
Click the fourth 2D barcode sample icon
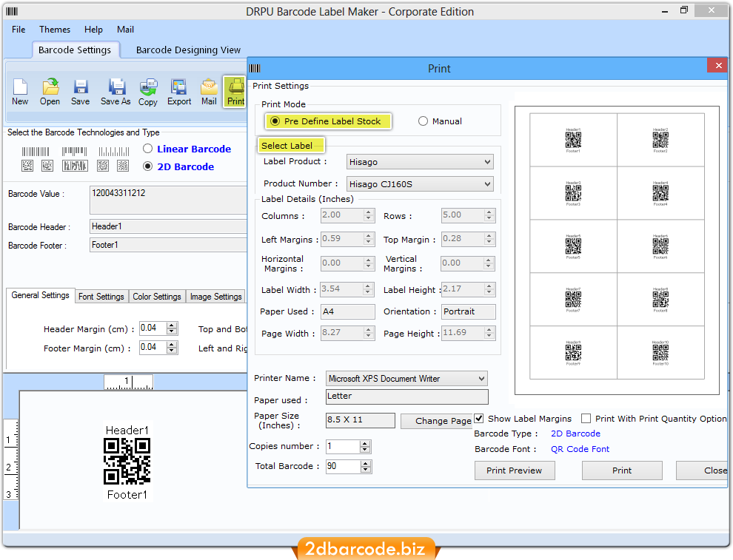103,166
